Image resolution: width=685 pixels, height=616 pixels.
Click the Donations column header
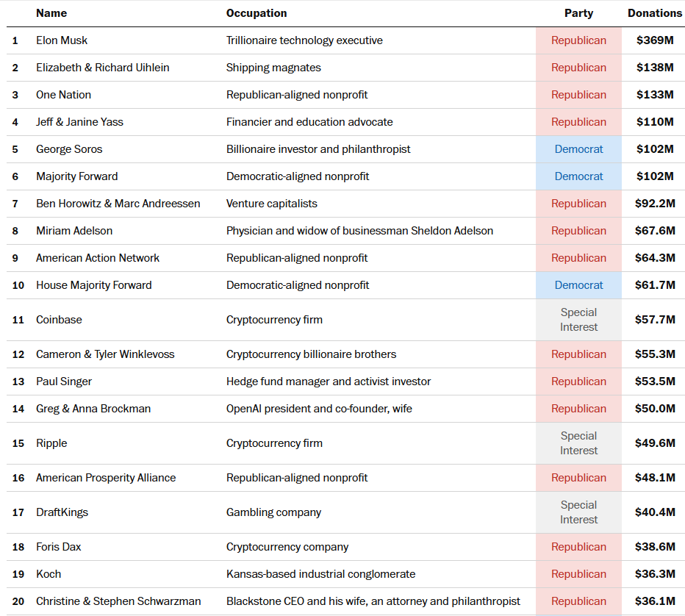654,13
